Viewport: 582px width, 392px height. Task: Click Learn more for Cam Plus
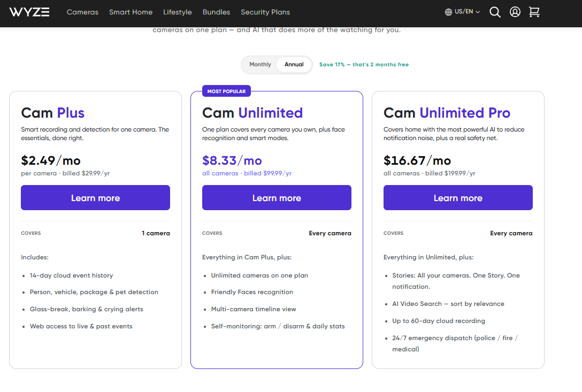coord(95,197)
